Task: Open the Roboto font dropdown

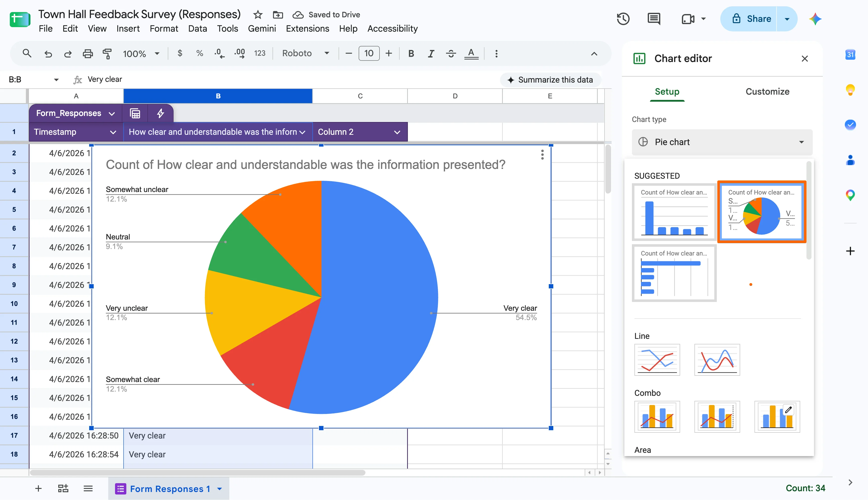Action: click(305, 53)
